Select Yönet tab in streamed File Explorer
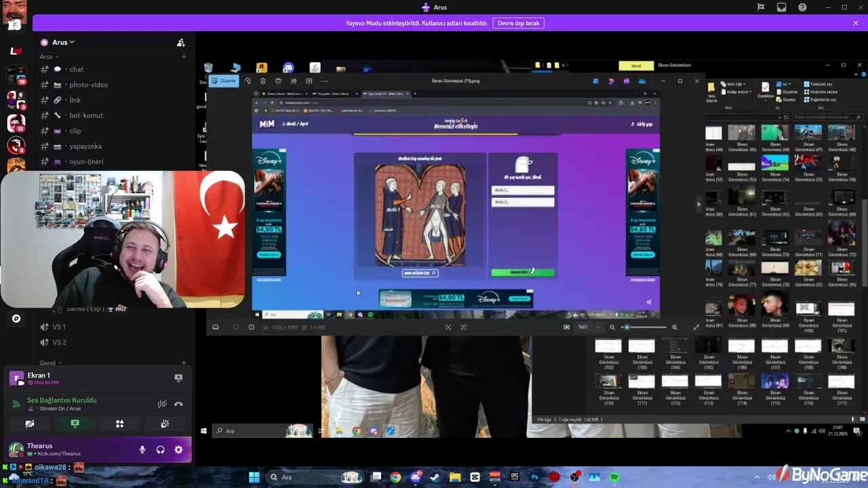868x488 pixels. [x=636, y=66]
